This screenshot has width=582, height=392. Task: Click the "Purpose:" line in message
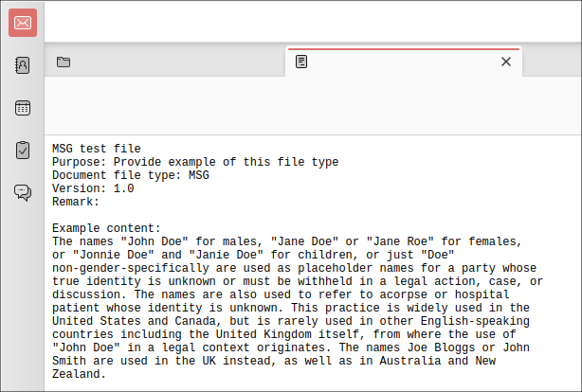[194, 162]
